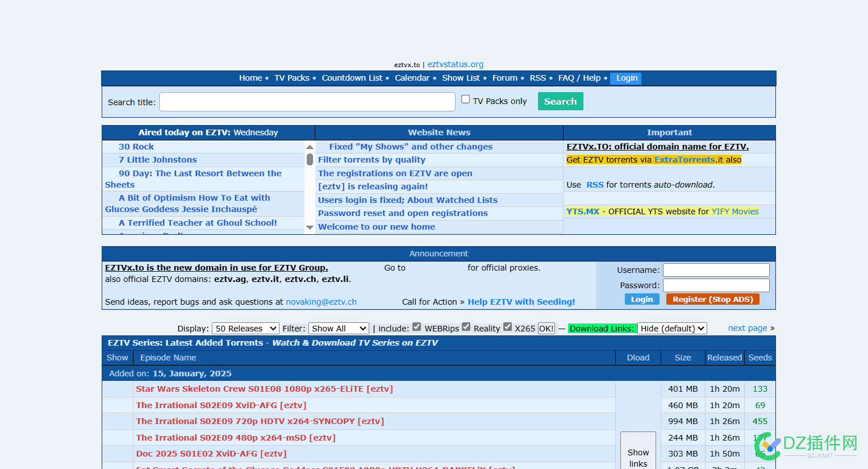Open Fixed "My Shows" news item

click(411, 147)
